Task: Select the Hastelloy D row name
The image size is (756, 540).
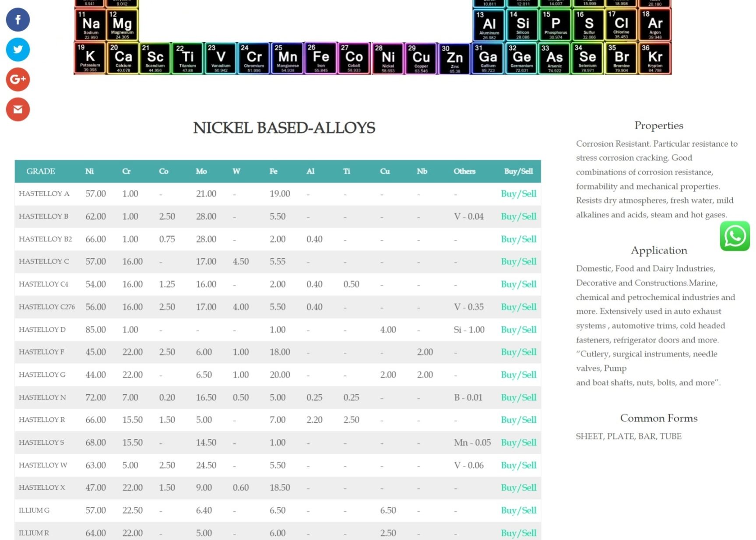Action: click(x=42, y=330)
